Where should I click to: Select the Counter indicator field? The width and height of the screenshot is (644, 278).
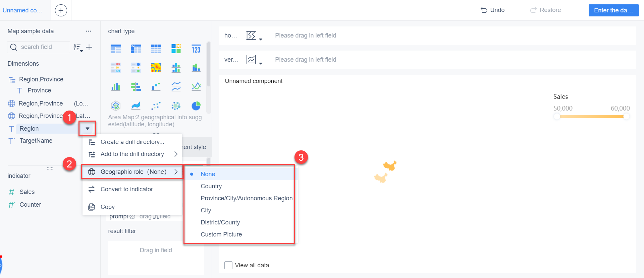pyautogui.click(x=30, y=205)
